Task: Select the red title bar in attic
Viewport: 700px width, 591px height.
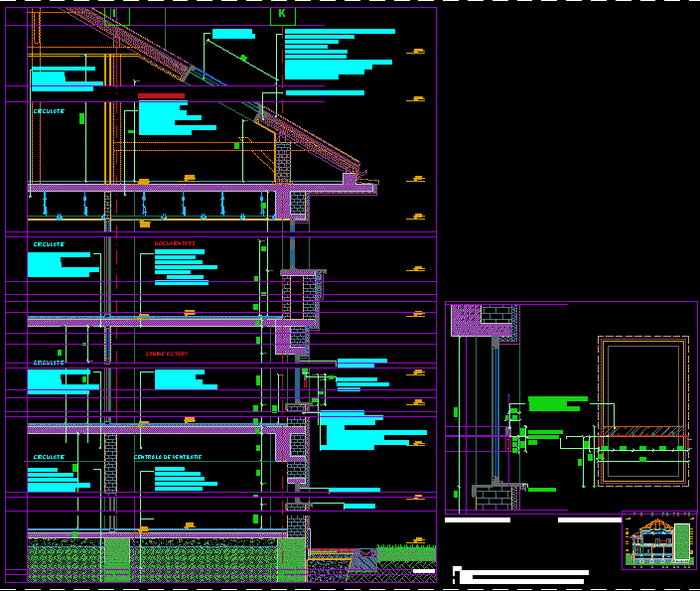Action: click(161, 96)
